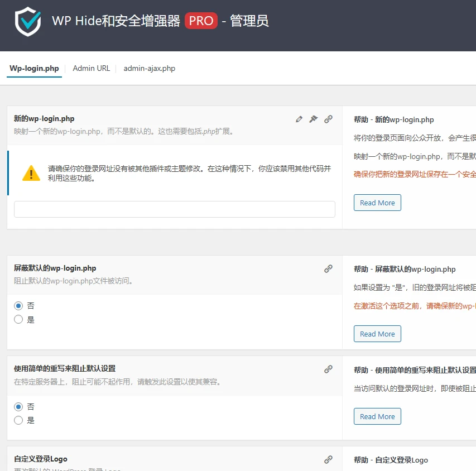Click the pencil edit icon beside 新的wp-login.php

coord(299,119)
